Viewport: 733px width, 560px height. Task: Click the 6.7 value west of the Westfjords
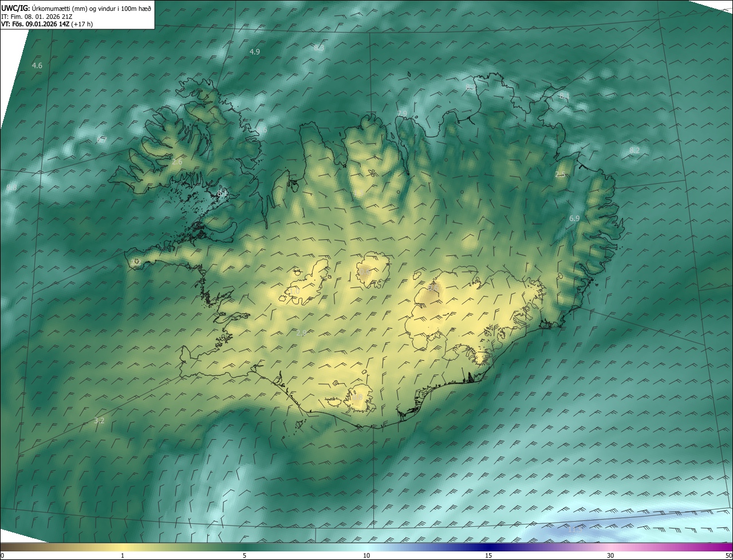tap(102, 140)
